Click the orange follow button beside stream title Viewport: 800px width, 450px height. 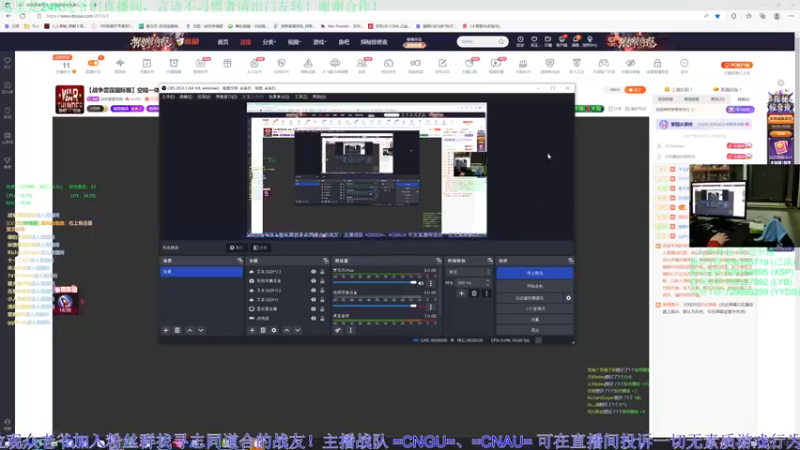click(x=635, y=90)
